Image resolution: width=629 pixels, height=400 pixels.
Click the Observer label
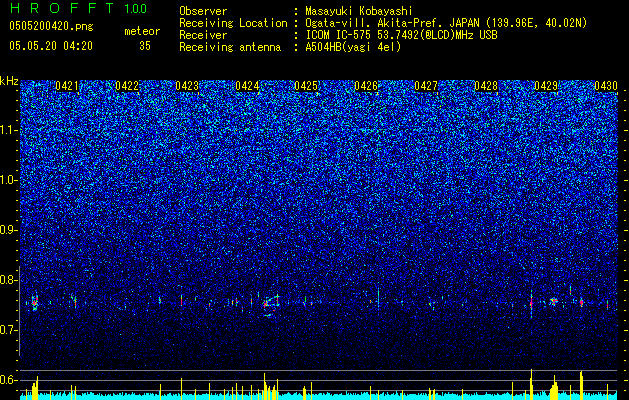click(x=203, y=11)
